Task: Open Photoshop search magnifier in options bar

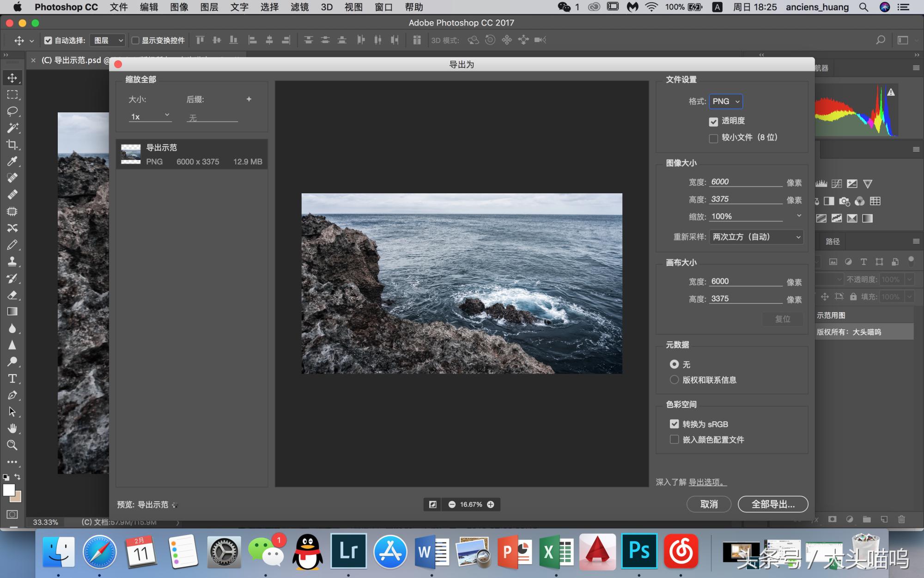Action: (x=881, y=40)
